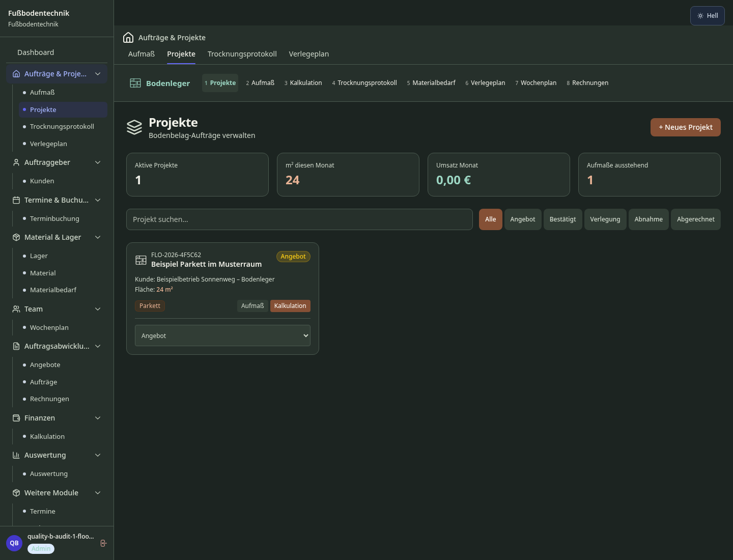Click the home icon beside Aufträge & Projekte header
The width and height of the screenshot is (733, 560).
pyautogui.click(x=128, y=38)
